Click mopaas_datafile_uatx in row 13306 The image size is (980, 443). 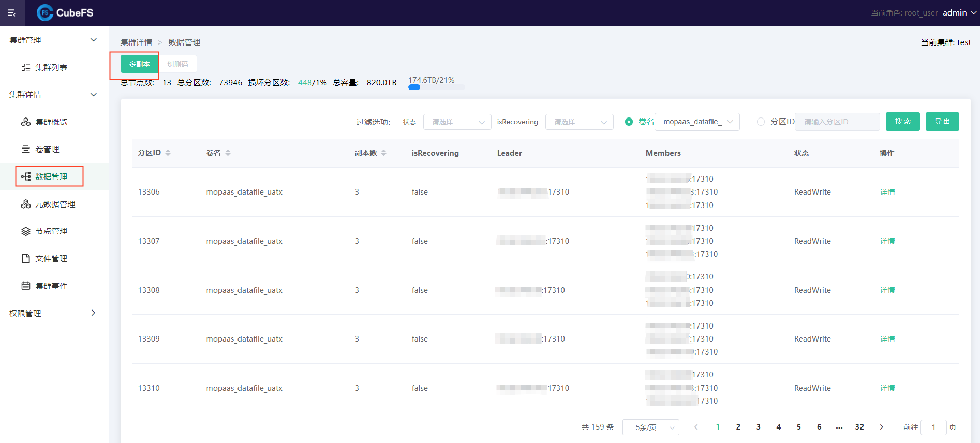pos(244,192)
